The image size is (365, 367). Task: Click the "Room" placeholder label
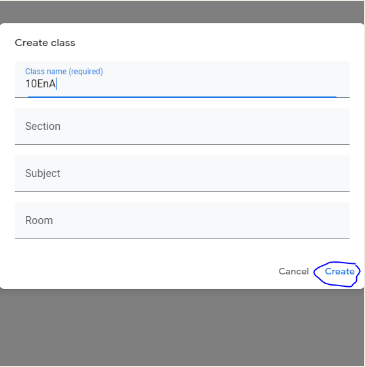coord(39,220)
